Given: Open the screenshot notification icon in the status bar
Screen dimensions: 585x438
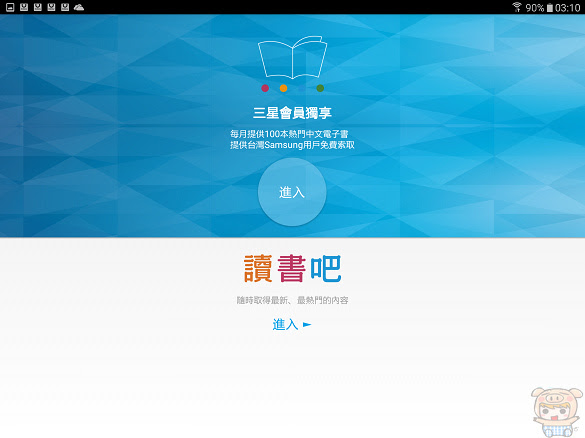Looking at the screenshot, I should point(10,7).
